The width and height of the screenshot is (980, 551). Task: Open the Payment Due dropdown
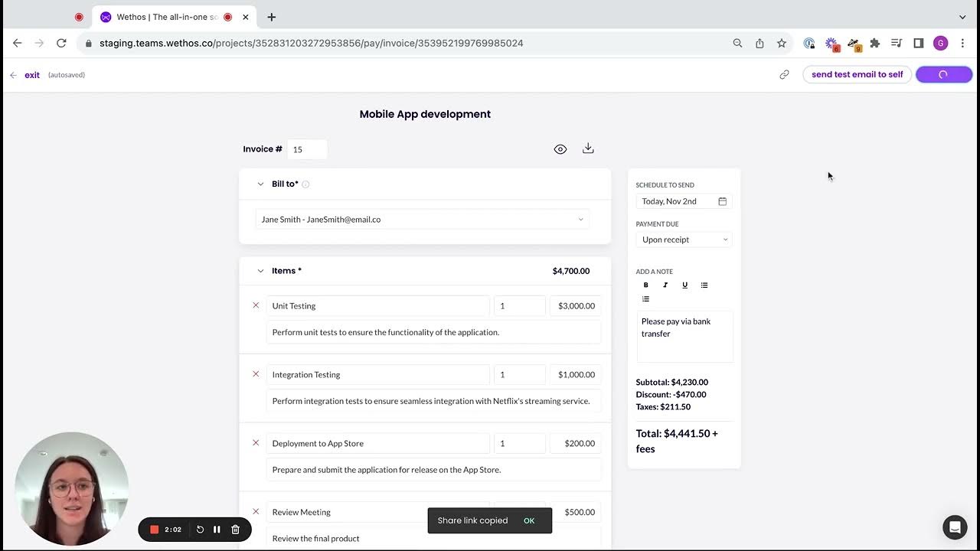tap(684, 239)
